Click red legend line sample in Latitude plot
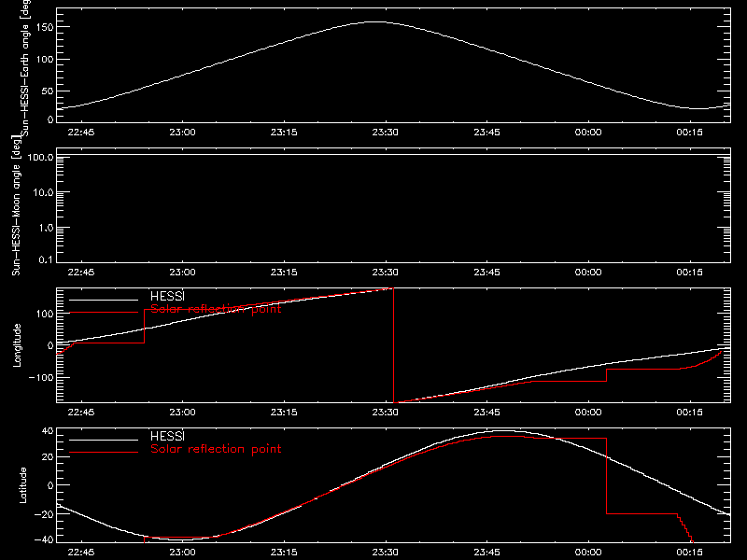The height and width of the screenshot is (560, 747). coord(104,453)
